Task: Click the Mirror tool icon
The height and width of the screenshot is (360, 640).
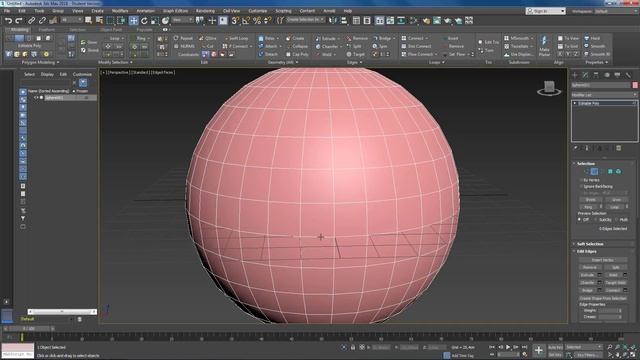Action: point(333,20)
